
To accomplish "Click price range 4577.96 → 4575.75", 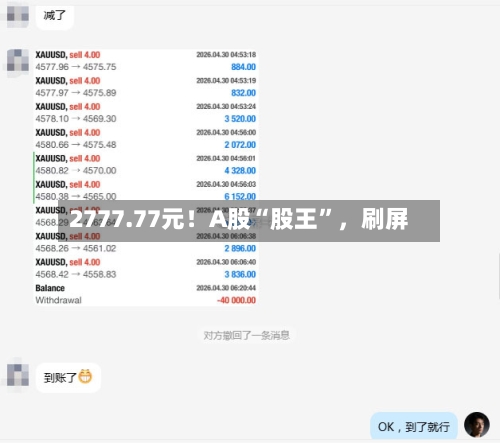I will pos(76,67).
